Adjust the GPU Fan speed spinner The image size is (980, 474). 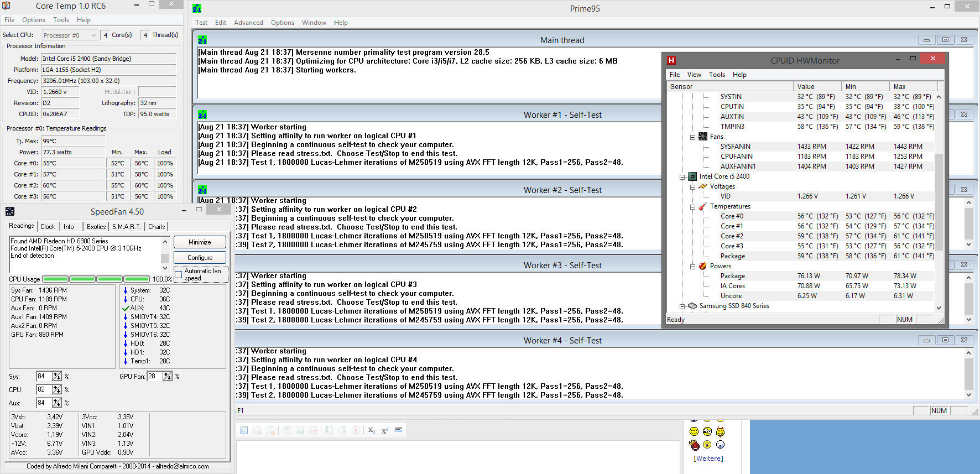tap(168, 376)
